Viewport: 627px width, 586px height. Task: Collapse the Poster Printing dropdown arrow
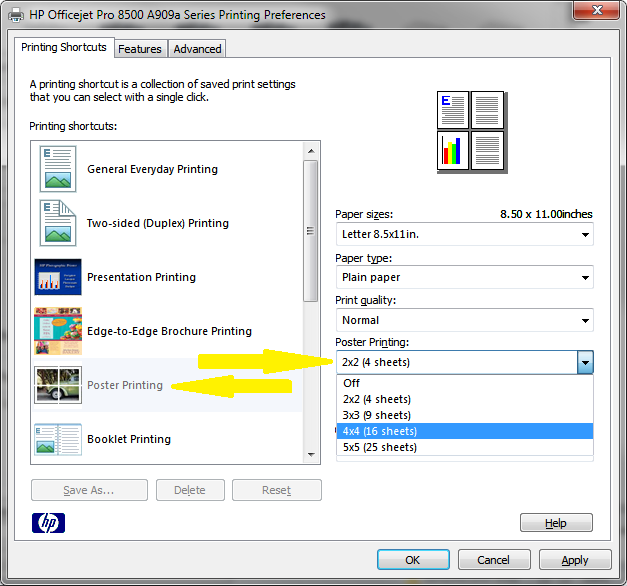tap(585, 362)
